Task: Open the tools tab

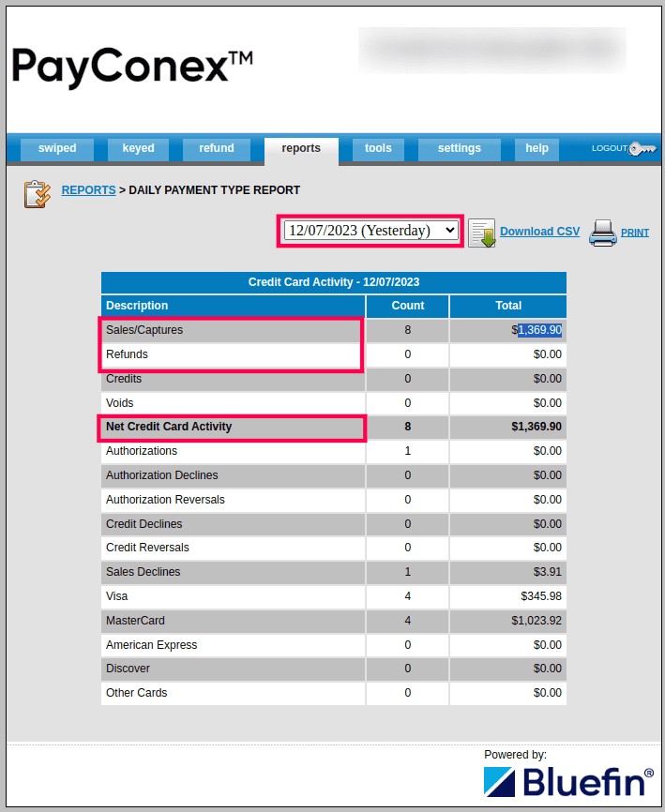Action: pyautogui.click(x=378, y=148)
